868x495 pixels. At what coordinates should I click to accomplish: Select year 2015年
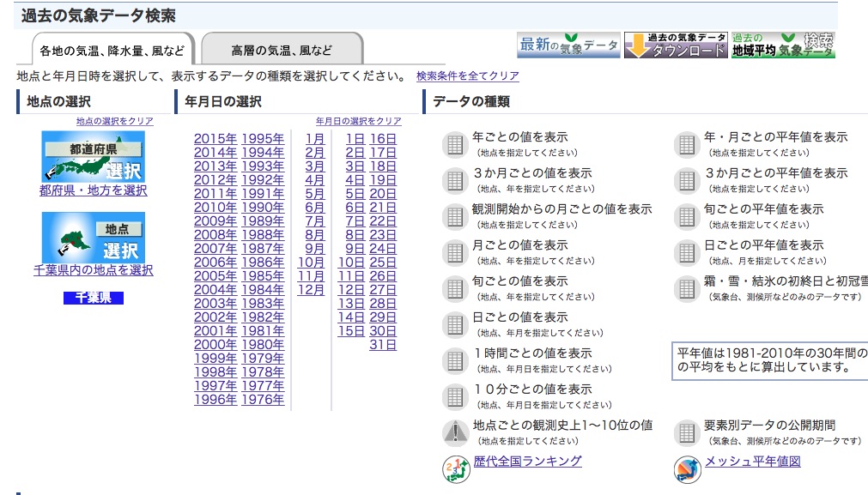(215, 139)
